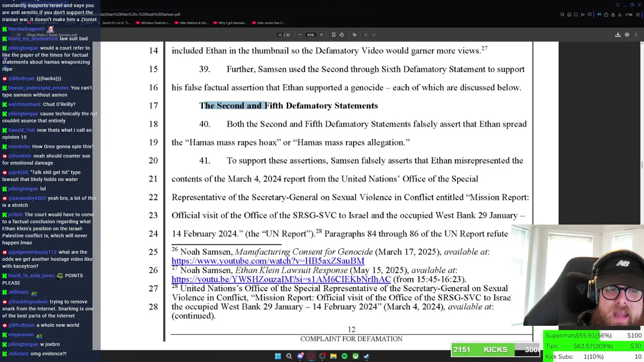
Task: Open browser extensions cube icon
Action: tap(606, 15)
